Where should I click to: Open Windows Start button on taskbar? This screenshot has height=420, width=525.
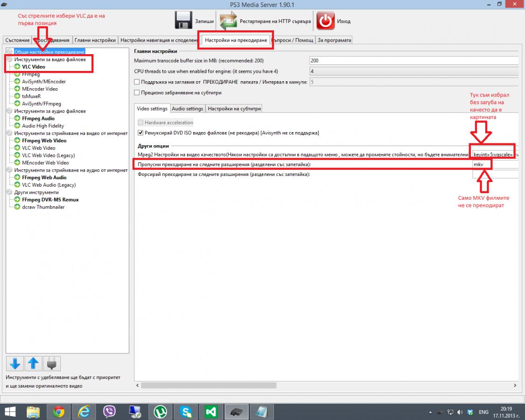10,412
